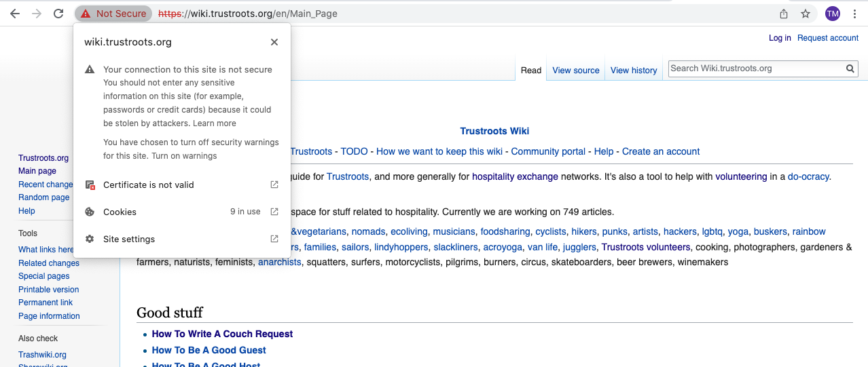Open Trustroots.org in the sidebar

[x=43, y=158]
